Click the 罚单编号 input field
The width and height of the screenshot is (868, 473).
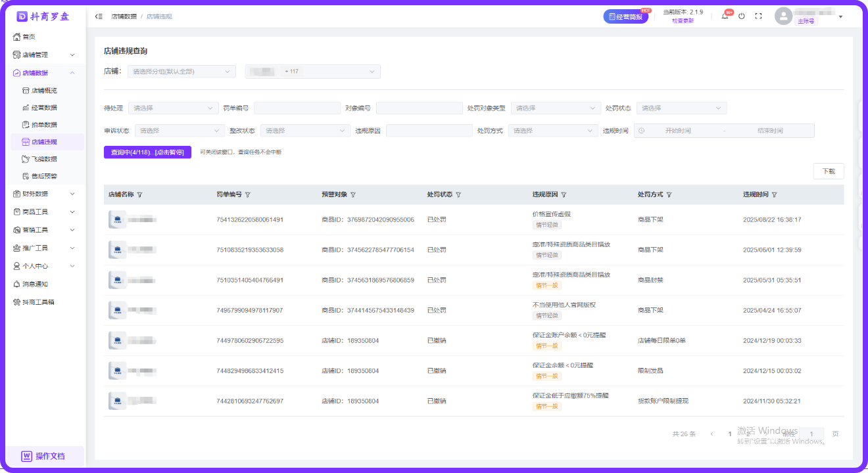tap(297, 108)
